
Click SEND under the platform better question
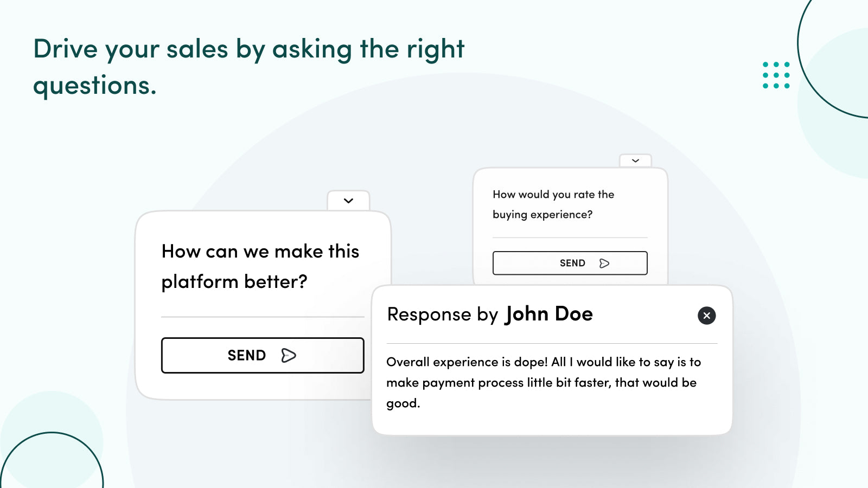tap(263, 355)
